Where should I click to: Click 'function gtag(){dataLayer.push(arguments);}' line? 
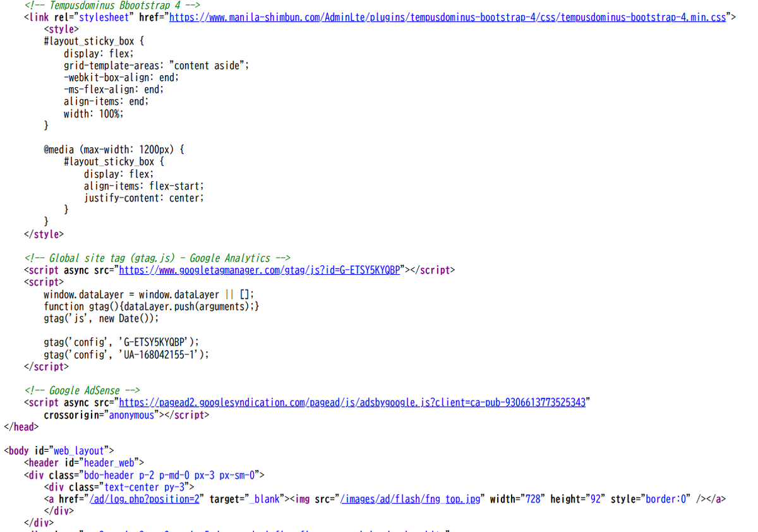[x=152, y=306]
